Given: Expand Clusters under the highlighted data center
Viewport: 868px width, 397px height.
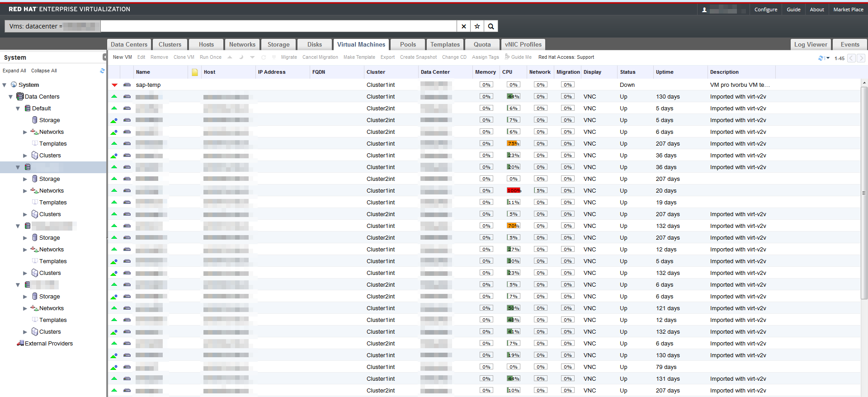Looking at the screenshot, I should coord(25,214).
